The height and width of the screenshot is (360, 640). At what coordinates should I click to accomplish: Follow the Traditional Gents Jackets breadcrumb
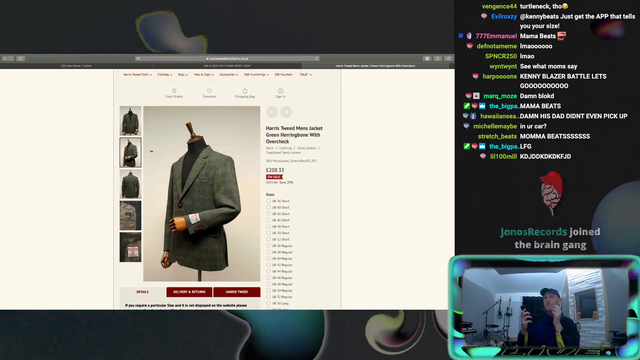coord(283,153)
